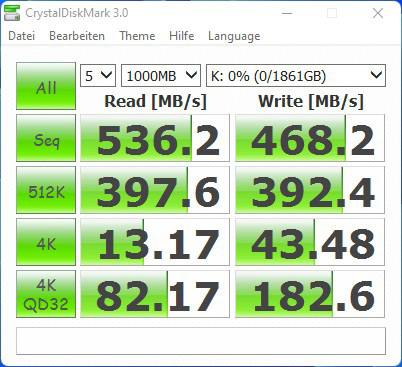
Task: Run all benchmarks with the All button
Action: pos(46,86)
